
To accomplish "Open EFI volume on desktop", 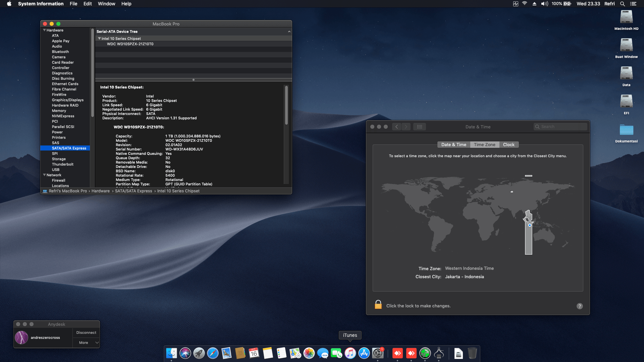I will 626,105.
